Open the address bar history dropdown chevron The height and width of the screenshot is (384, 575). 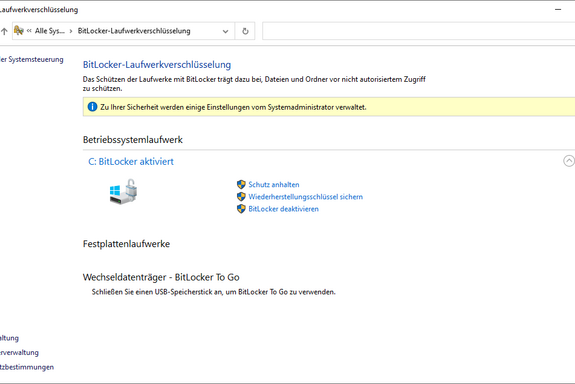point(226,32)
